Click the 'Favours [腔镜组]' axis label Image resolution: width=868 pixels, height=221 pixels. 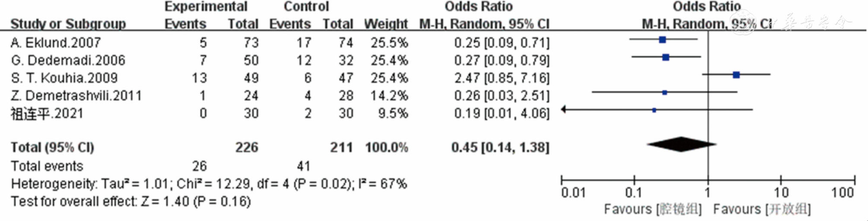[x=652, y=209]
